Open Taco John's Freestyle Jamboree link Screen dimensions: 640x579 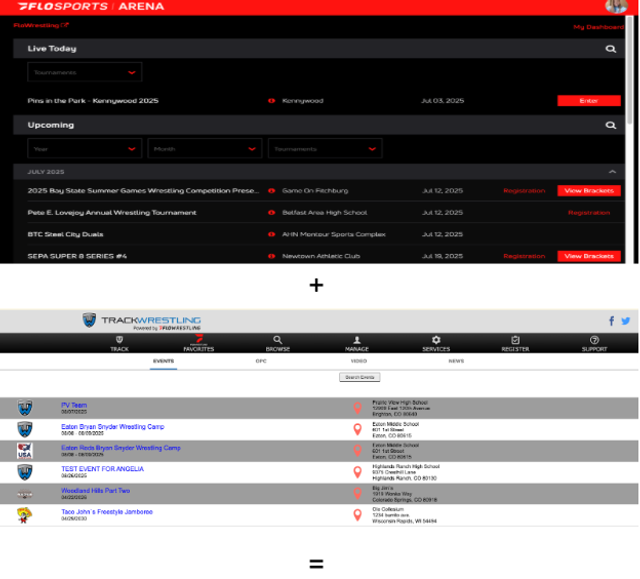click(x=107, y=512)
